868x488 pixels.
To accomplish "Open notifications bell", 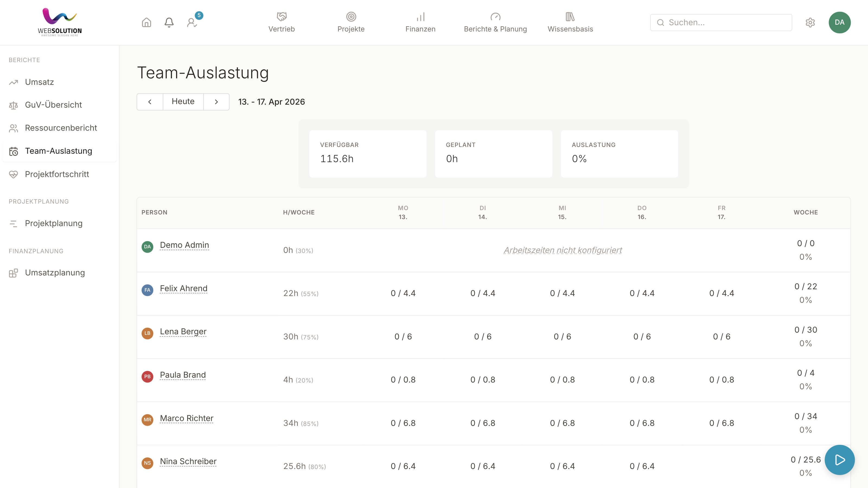I will click(x=169, y=23).
